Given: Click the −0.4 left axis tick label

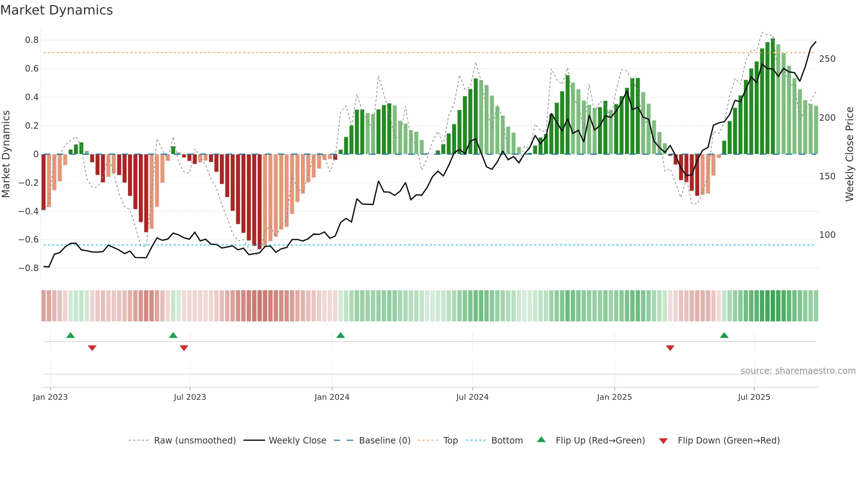Looking at the screenshot, I should pyautogui.click(x=29, y=211).
